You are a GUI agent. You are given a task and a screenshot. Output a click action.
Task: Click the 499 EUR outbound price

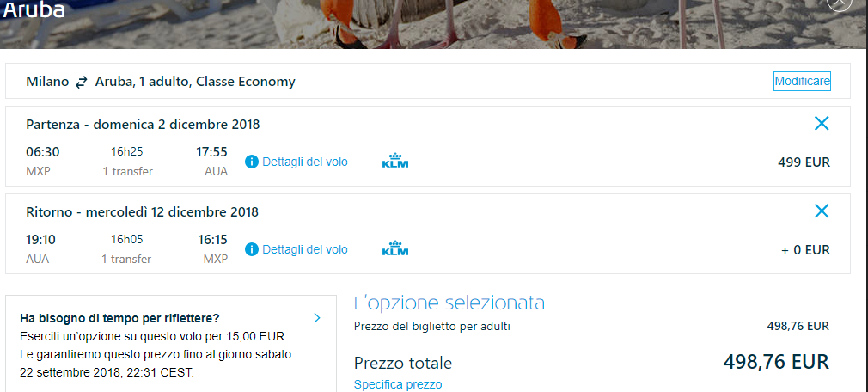point(804,162)
